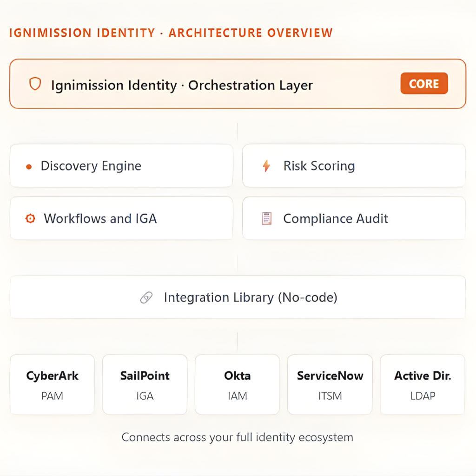Click the gear icon for Workflows and IGA
Image resolution: width=476 pixels, height=476 pixels.
click(30, 218)
